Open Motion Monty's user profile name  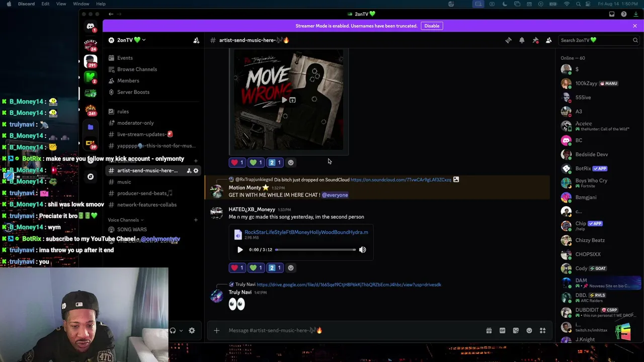[x=245, y=188]
